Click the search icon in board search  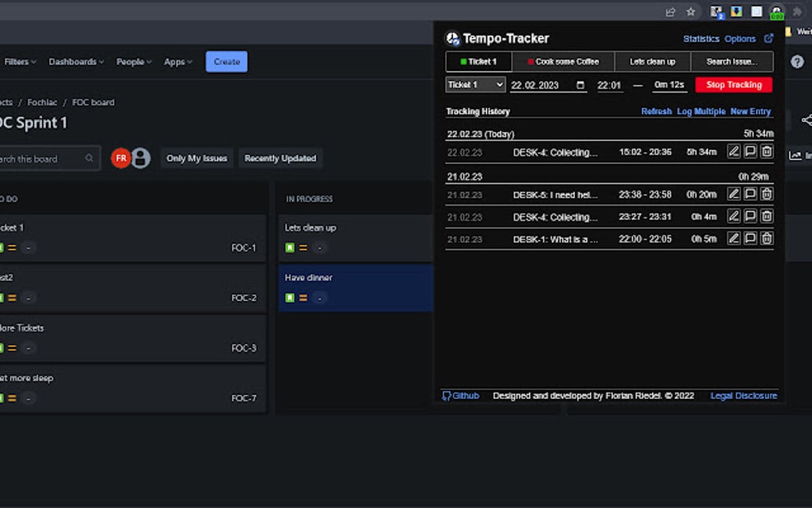click(x=88, y=158)
